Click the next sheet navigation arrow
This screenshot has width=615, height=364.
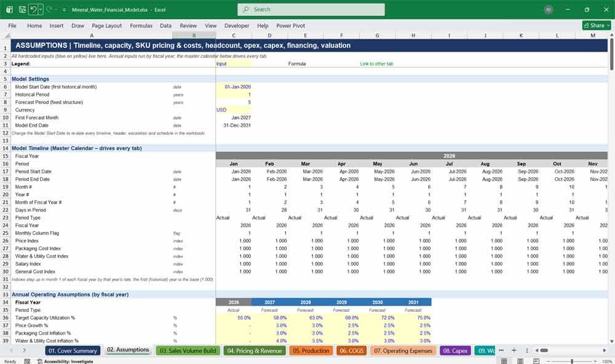25,350
